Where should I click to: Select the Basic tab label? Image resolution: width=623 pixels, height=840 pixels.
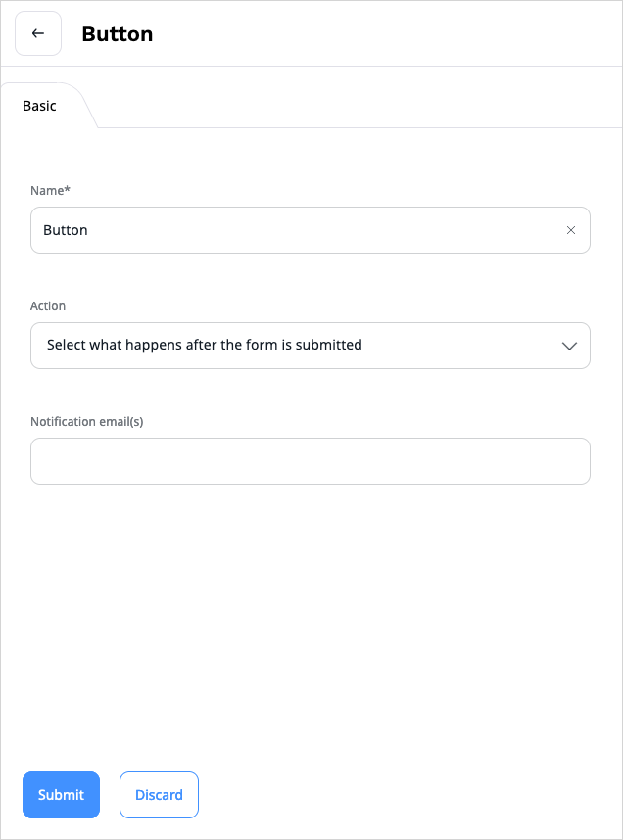click(x=38, y=105)
